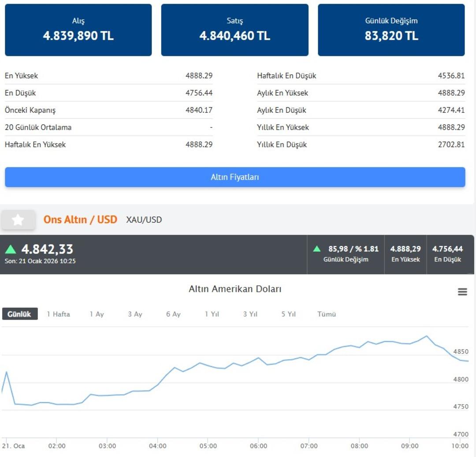
Task: Click the XAU/USD symbol label
Action: tap(144, 220)
